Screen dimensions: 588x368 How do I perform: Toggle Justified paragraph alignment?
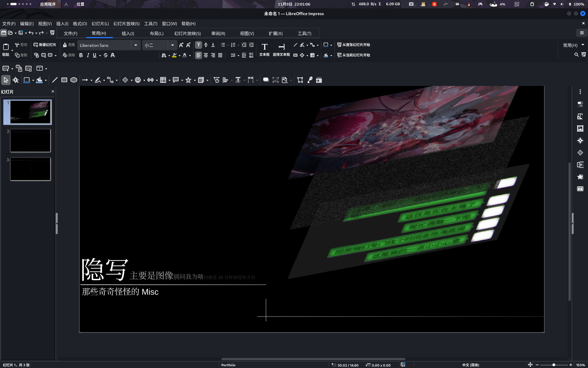click(x=220, y=55)
